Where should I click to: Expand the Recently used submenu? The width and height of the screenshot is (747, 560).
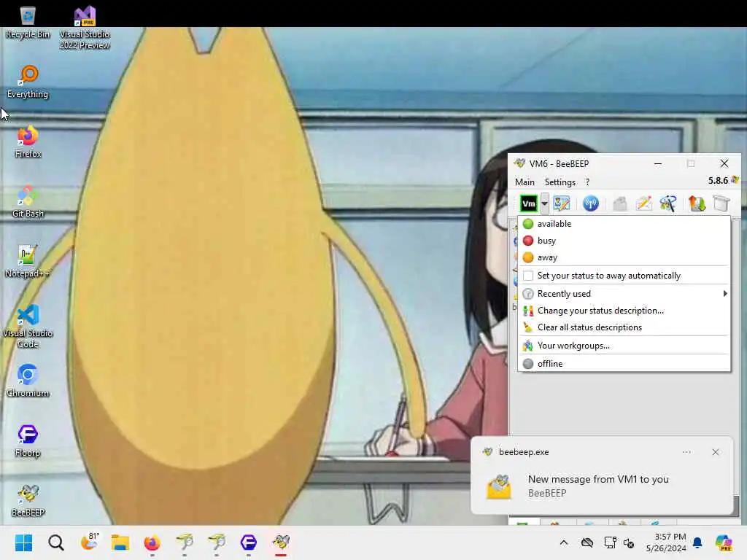[x=624, y=294]
